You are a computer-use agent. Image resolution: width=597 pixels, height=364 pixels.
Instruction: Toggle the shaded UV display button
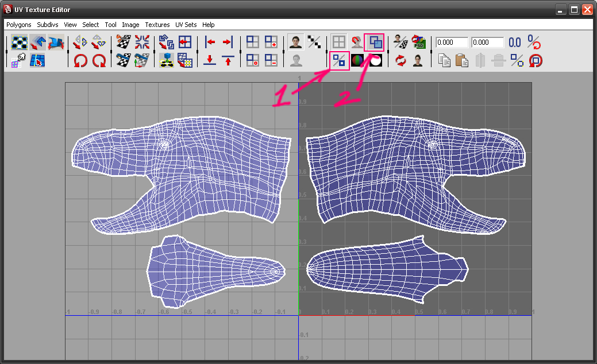pyautogui.click(x=374, y=42)
